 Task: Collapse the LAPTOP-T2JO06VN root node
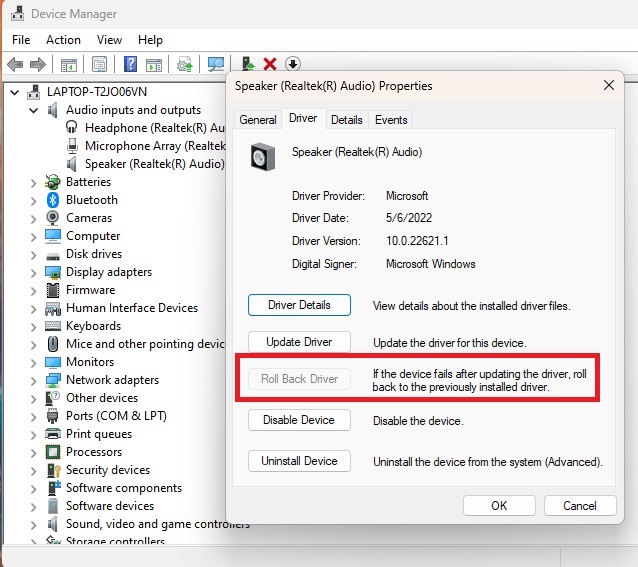click(15, 92)
